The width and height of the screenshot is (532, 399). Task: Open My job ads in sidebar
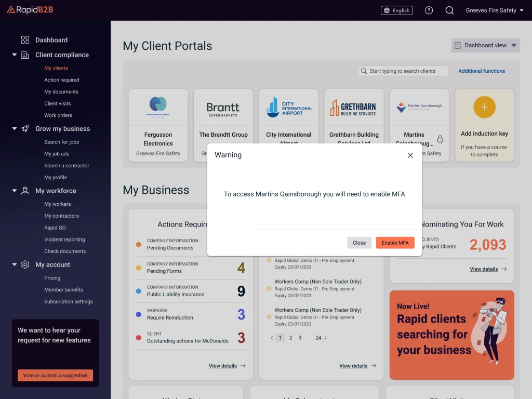[57, 154]
